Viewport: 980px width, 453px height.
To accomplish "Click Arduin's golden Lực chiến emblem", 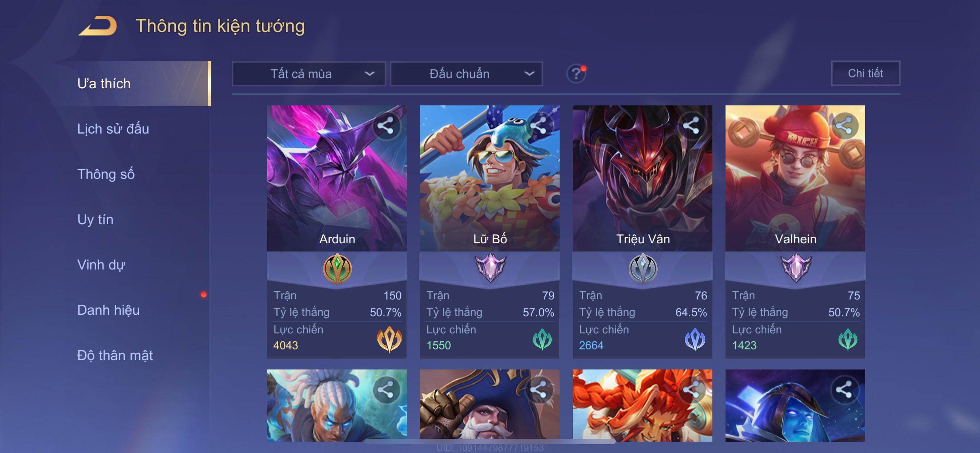I will pos(389,339).
